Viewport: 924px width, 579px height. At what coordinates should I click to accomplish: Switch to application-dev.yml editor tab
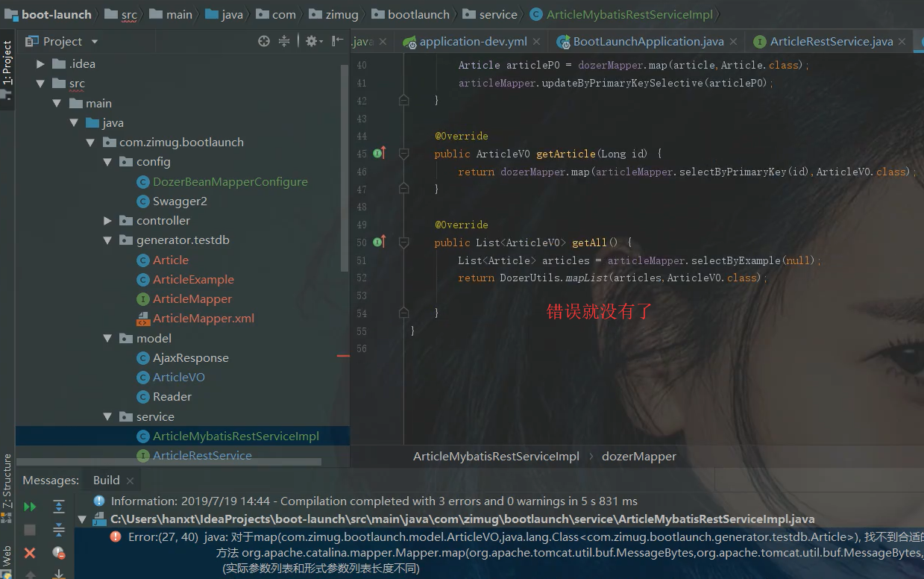tap(474, 42)
